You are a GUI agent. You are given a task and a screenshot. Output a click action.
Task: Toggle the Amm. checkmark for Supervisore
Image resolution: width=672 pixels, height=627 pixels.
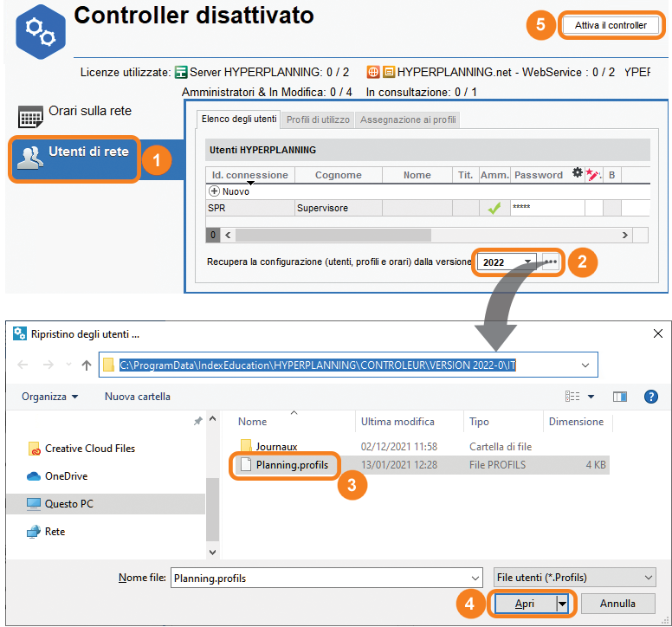pyautogui.click(x=494, y=209)
